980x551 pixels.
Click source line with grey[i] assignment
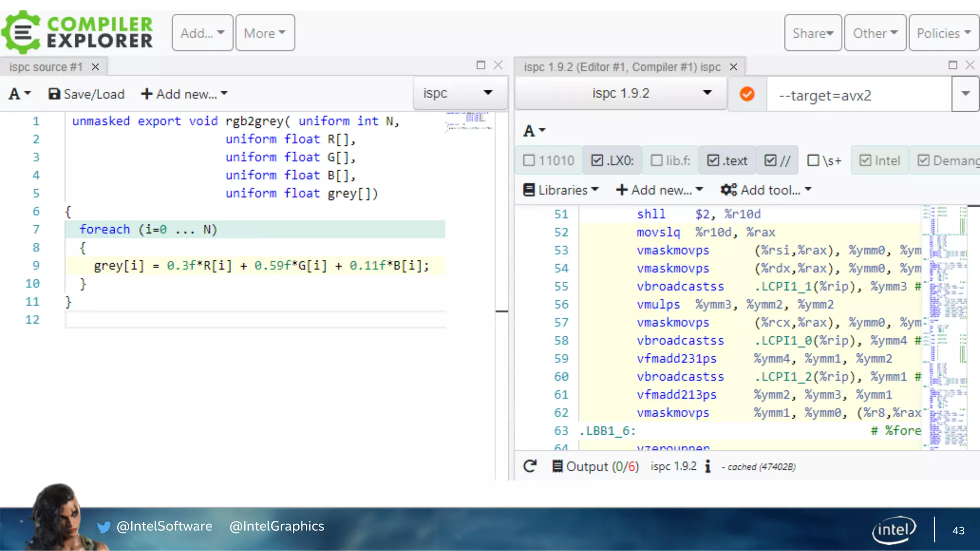pos(255,265)
